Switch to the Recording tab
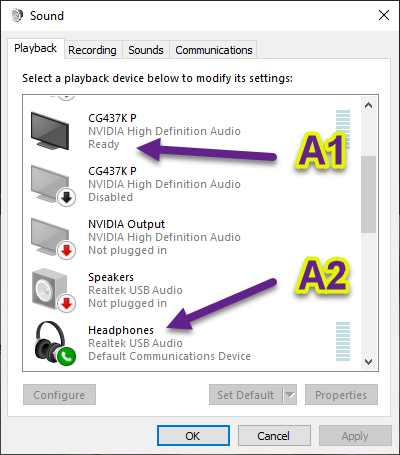This screenshot has width=400, height=455. point(92,50)
